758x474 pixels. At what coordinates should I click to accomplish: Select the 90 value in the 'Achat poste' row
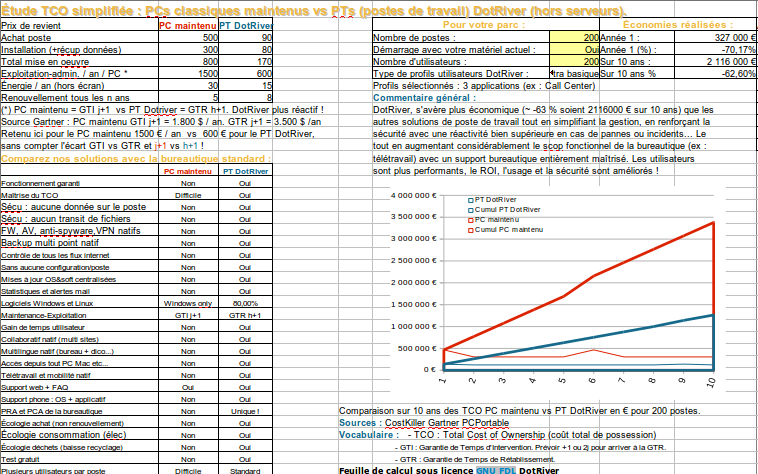point(246,37)
